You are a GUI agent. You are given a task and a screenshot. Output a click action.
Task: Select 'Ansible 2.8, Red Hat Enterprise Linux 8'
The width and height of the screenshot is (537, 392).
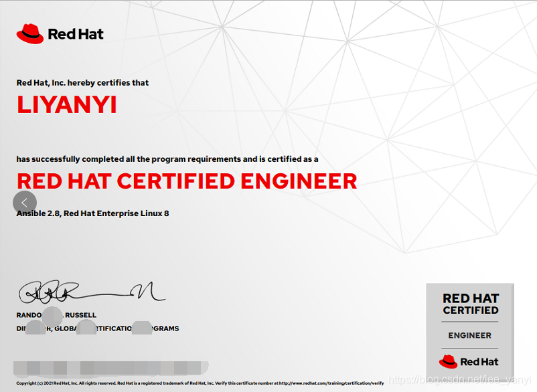click(x=92, y=213)
